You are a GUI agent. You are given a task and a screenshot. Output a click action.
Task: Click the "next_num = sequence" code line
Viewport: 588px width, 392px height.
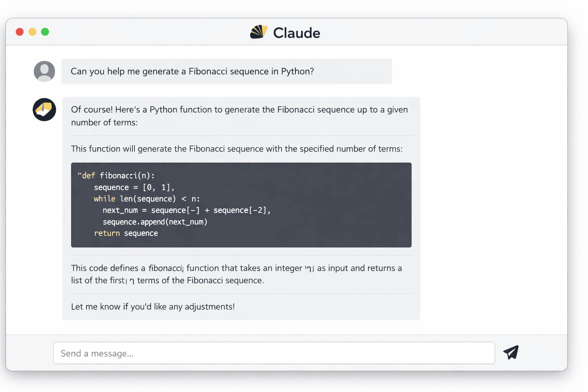coord(186,210)
